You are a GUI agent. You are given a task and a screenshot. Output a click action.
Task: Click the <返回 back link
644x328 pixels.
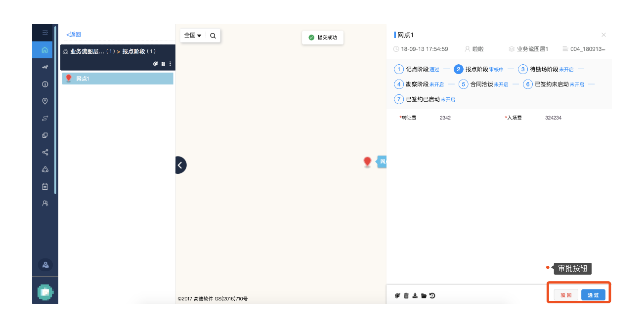point(74,35)
